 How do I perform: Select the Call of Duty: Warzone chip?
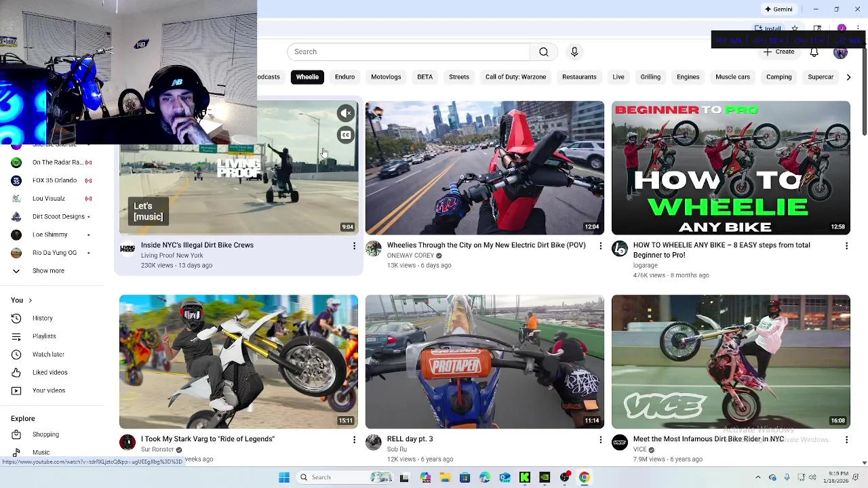515,77
